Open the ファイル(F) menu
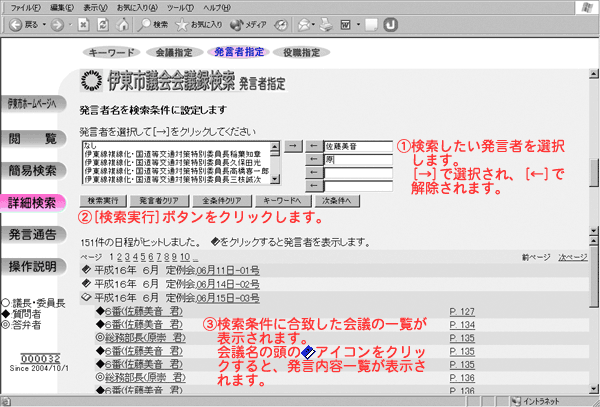This screenshot has height=407, width=600. point(24,6)
